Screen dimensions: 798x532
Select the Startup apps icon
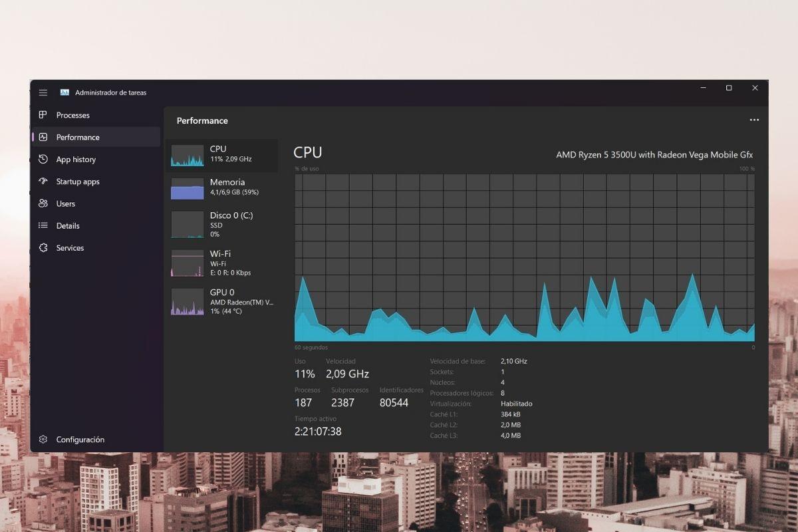43,181
